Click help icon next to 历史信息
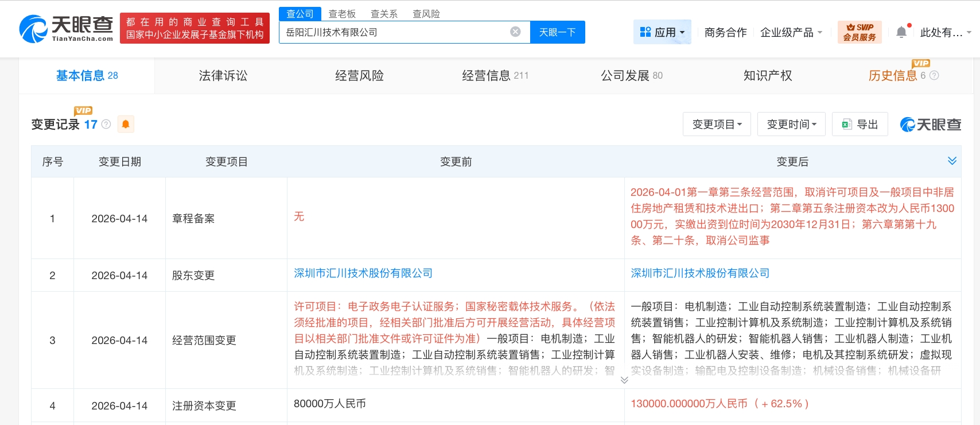980x425 pixels. 934,75
